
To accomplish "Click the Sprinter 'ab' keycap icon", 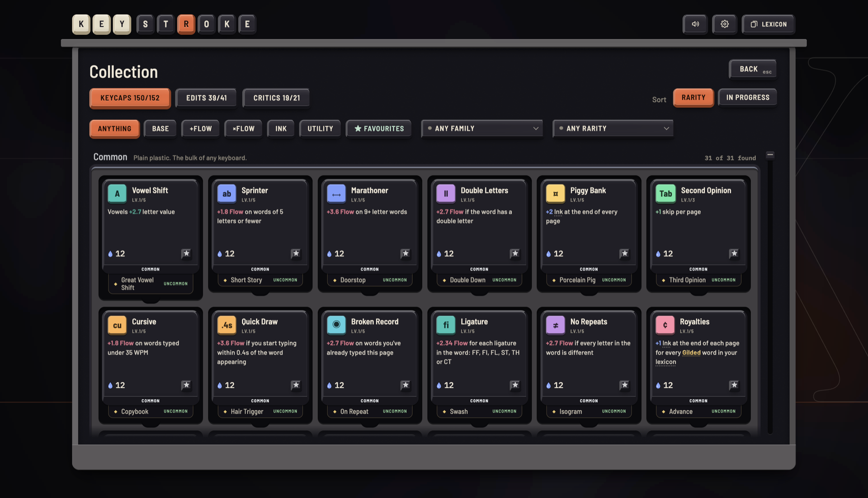I will 226,193.
